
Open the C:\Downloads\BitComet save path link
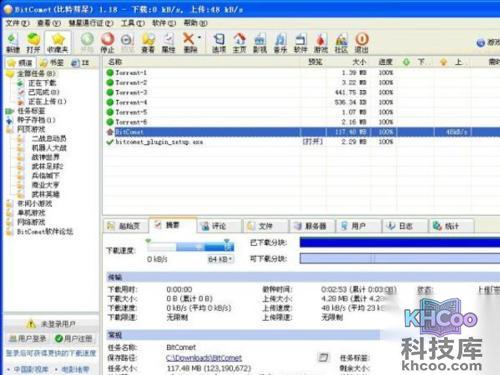point(204,358)
